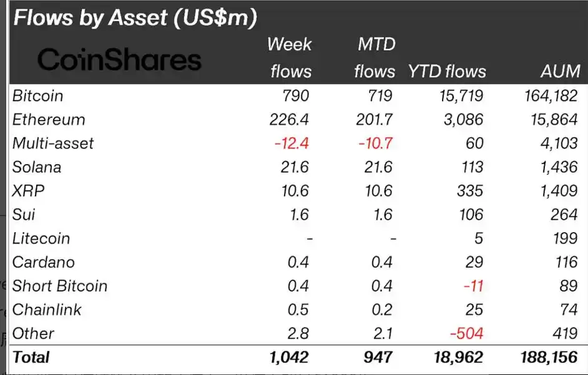Select the Short Bitcoin row label
The width and height of the screenshot is (588, 375).
(x=60, y=285)
